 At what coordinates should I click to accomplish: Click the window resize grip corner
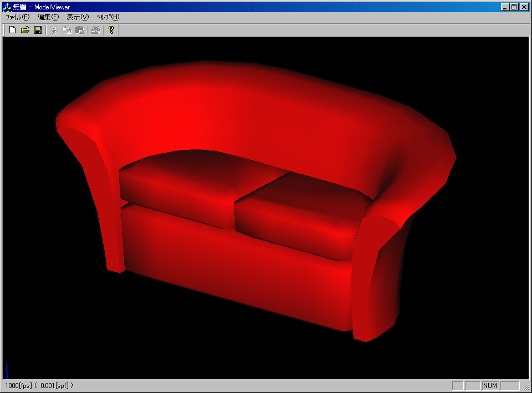coord(526,386)
